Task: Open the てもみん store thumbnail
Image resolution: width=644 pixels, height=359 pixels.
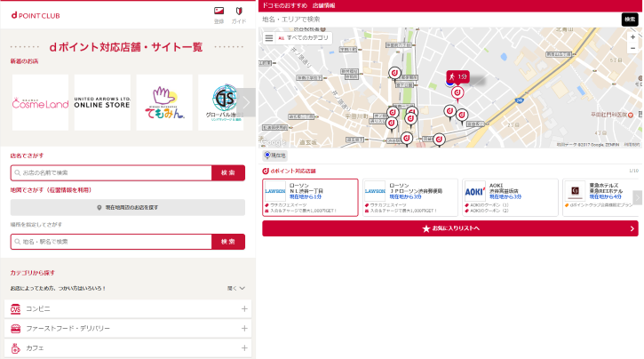Action: [164, 103]
